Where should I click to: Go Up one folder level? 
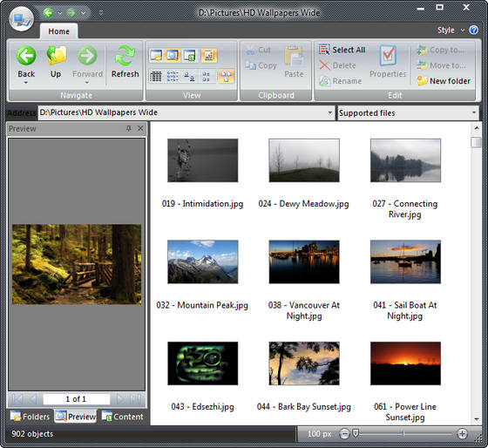pyautogui.click(x=56, y=62)
